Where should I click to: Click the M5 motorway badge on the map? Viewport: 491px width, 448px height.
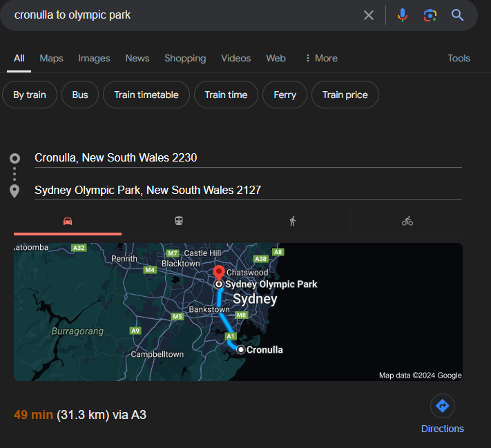(177, 316)
